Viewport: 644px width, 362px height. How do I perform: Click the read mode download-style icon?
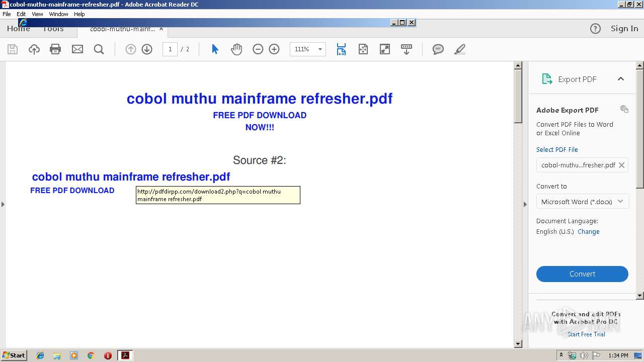pos(407,49)
